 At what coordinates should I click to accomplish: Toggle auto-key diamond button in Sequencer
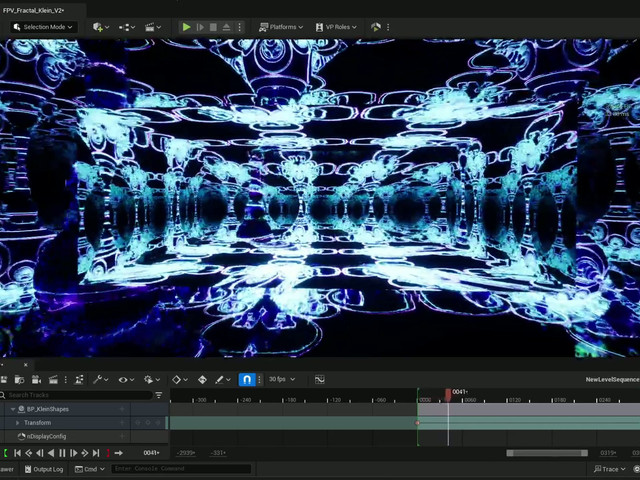177,380
